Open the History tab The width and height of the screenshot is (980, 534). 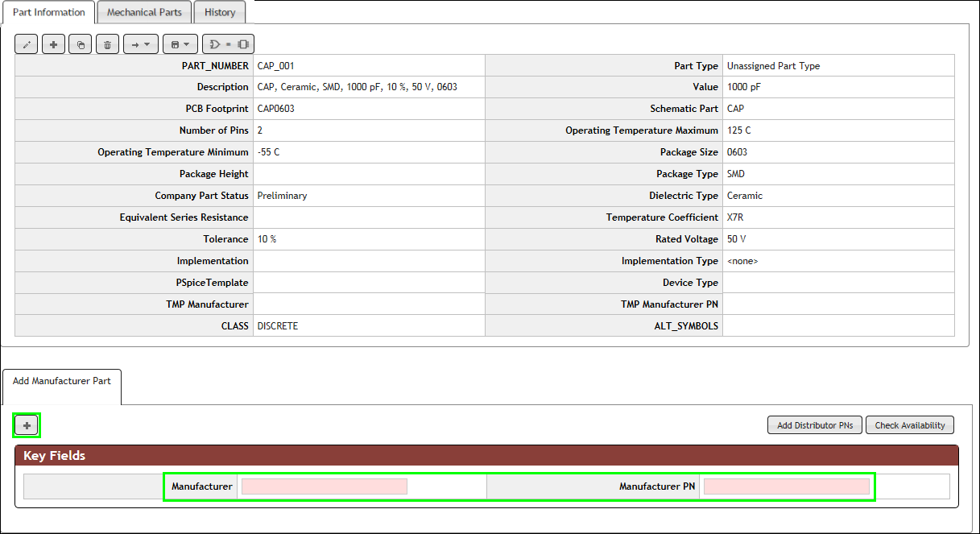tap(219, 12)
